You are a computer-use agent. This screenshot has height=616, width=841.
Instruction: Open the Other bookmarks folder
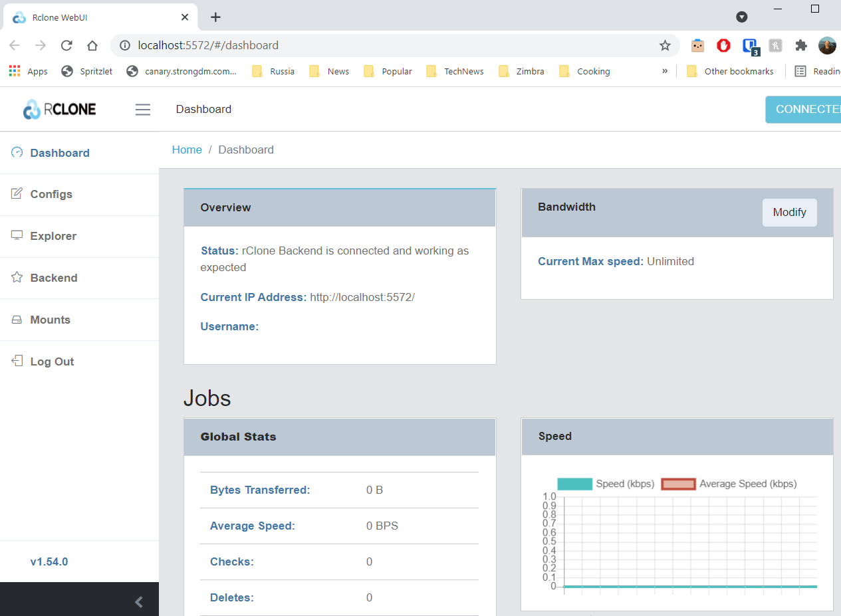click(730, 71)
